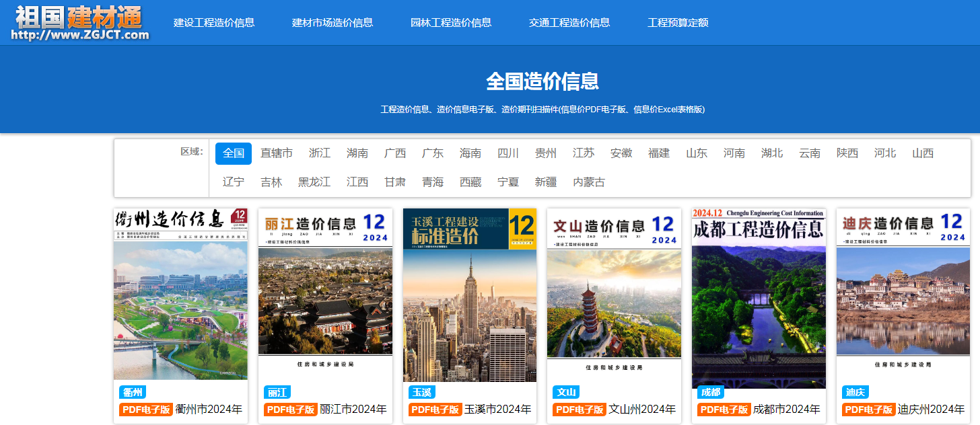The width and height of the screenshot is (980, 425).
Task: Filter by region 贵州
Action: click(546, 153)
